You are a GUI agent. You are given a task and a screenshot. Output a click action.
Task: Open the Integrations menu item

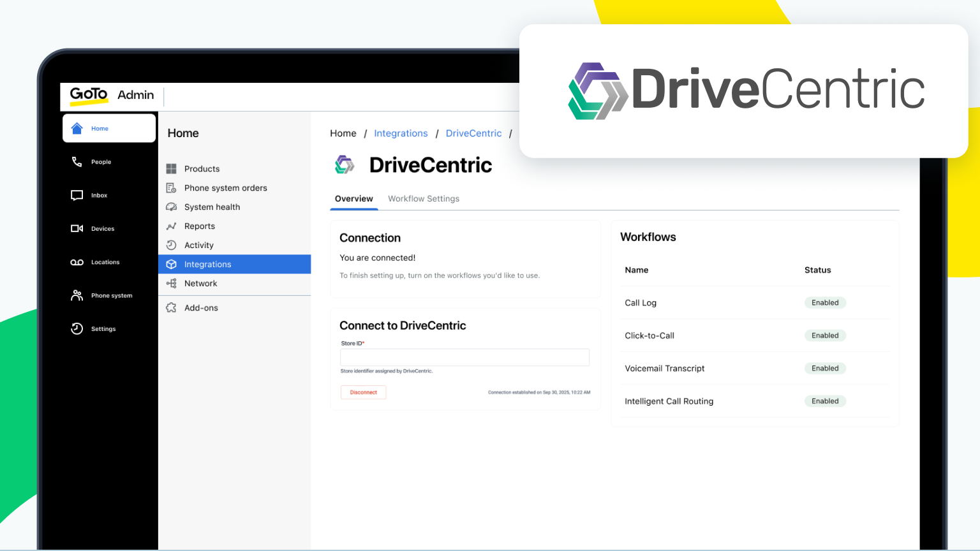tap(234, 264)
